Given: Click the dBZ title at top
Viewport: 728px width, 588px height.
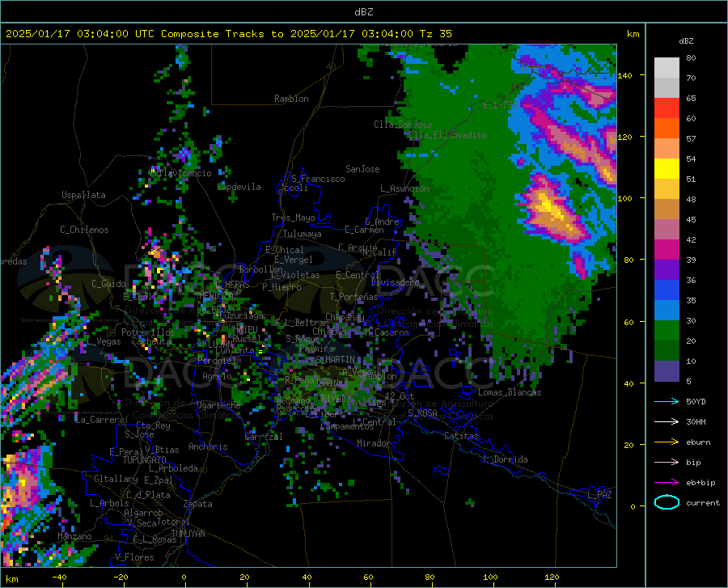Looking at the screenshot, I should pyautogui.click(x=363, y=12).
